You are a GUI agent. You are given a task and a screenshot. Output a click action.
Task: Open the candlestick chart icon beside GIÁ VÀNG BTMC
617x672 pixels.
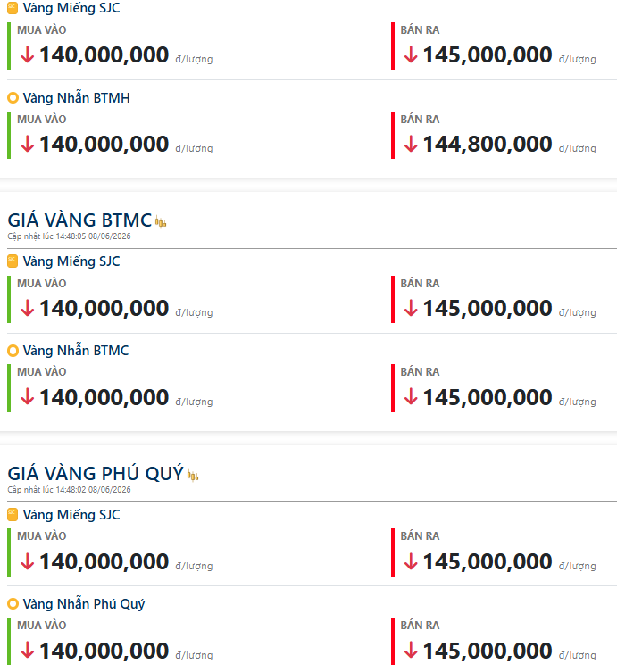pyautogui.click(x=161, y=222)
